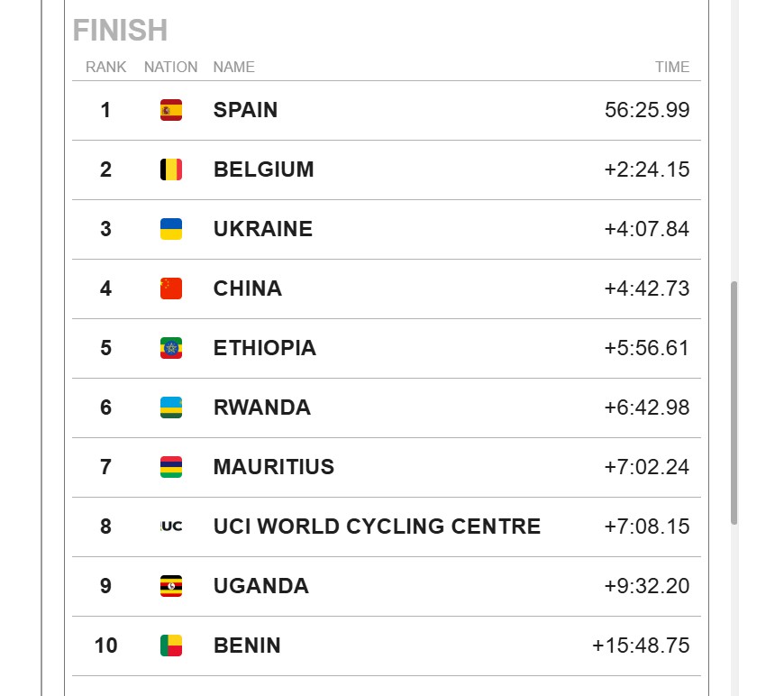Click the Rwanda flag icon
Image resolution: width=784 pixels, height=696 pixels.
171,408
